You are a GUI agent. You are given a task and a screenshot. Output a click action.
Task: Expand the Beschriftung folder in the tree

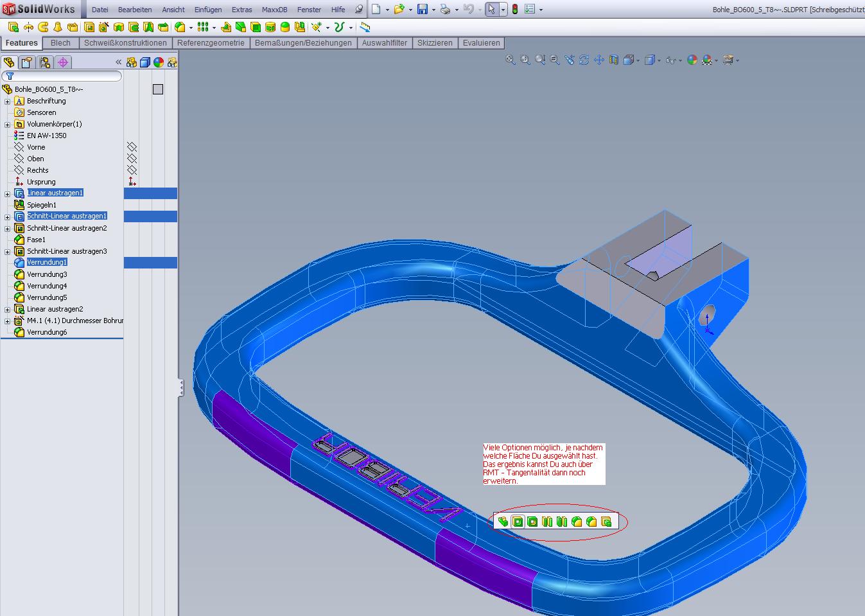click(7, 101)
